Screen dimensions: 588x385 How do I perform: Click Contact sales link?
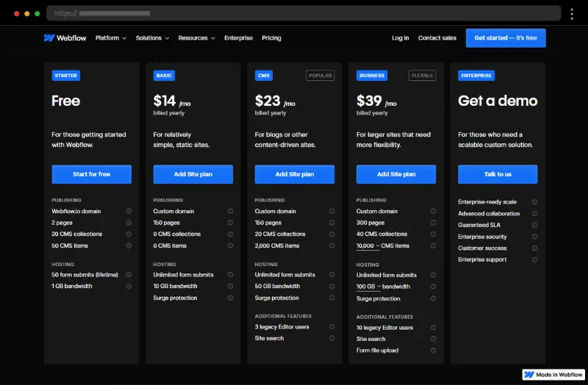pos(437,38)
